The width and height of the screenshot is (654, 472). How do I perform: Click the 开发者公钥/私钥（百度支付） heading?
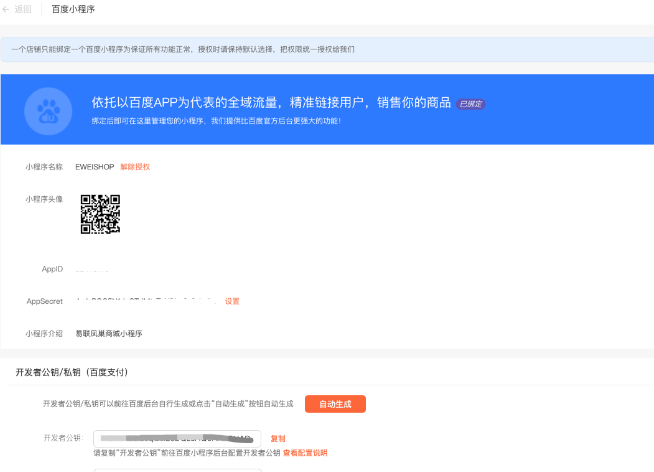tap(71, 372)
